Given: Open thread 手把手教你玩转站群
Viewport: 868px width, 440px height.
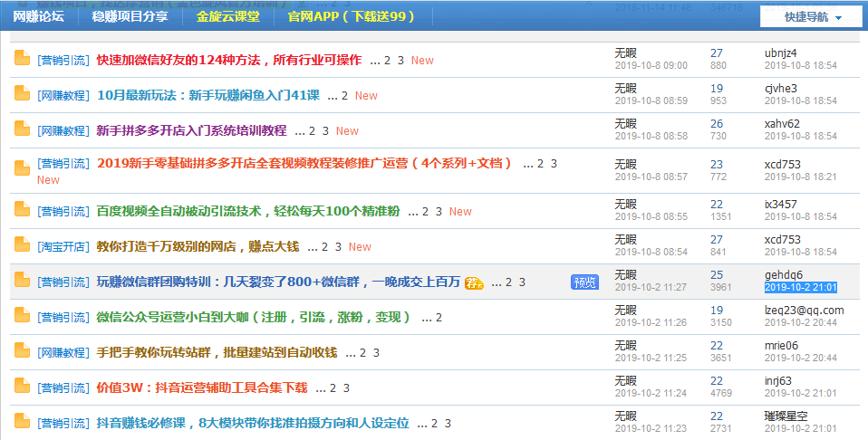Looking at the screenshot, I should coord(217,352).
